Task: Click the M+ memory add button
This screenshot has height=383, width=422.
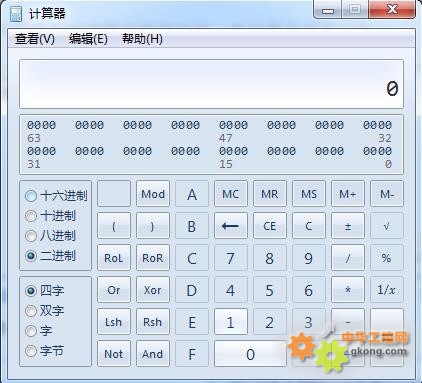Action: [348, 194]
